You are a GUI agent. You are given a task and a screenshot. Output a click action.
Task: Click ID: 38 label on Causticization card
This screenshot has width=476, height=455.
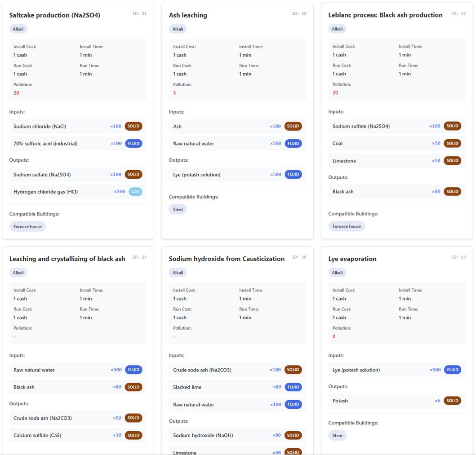point(299,257)
